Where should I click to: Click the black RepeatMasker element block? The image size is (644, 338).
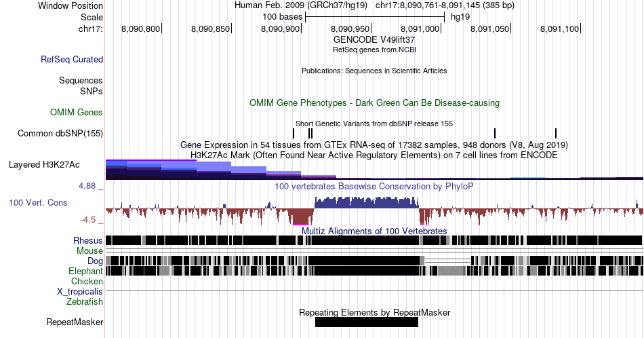(x=366, y=322)
